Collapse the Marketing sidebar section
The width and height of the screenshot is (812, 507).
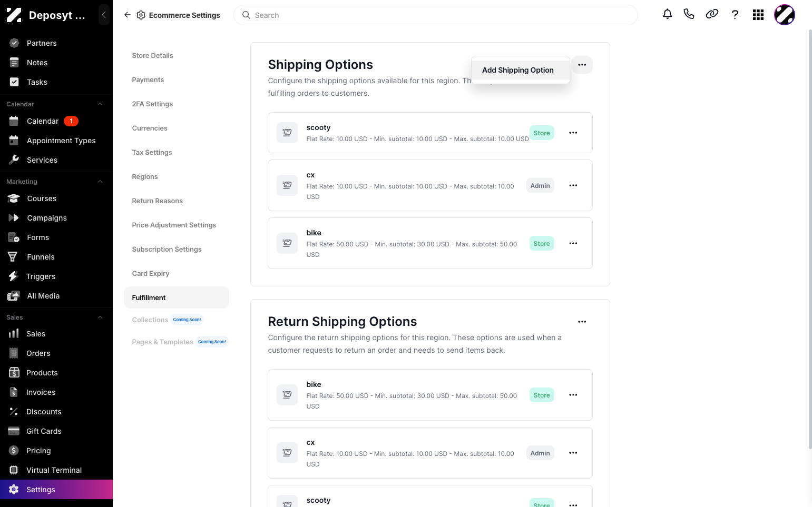(x=100, y=182)
